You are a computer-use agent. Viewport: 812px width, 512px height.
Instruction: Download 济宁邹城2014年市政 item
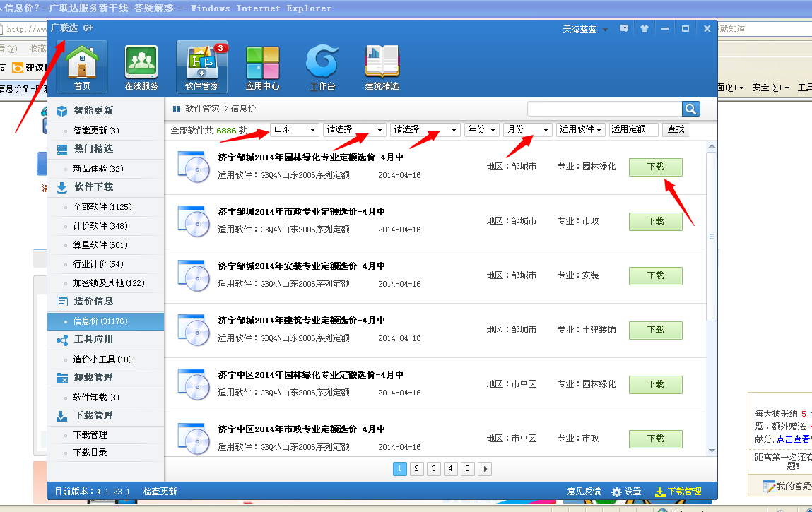(656, 221)
